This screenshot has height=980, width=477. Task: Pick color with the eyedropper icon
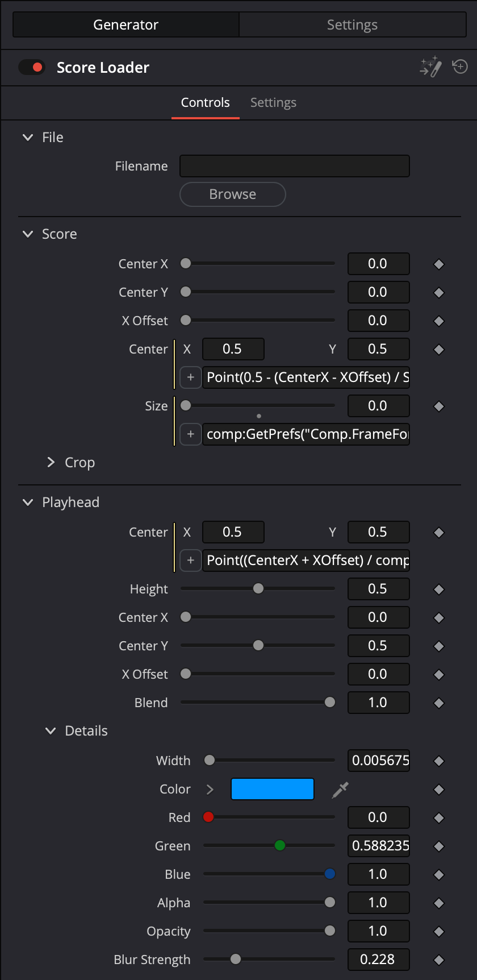[340, 790]
